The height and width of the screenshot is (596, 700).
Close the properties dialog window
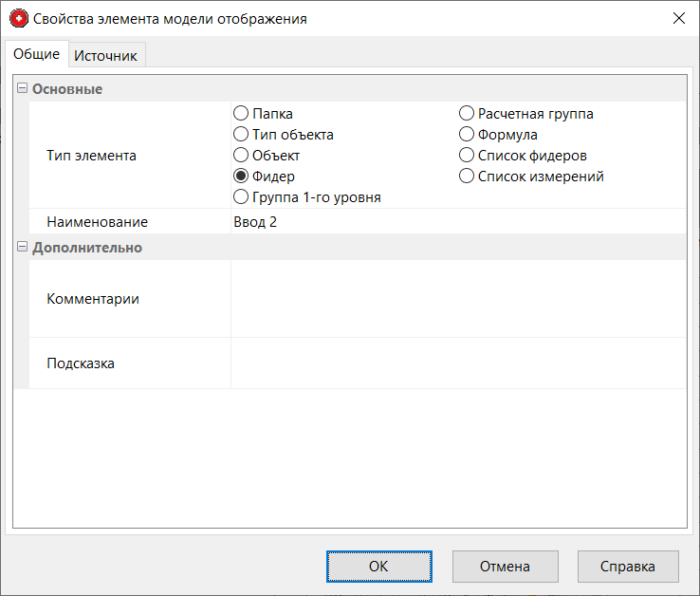pos(678,18)
